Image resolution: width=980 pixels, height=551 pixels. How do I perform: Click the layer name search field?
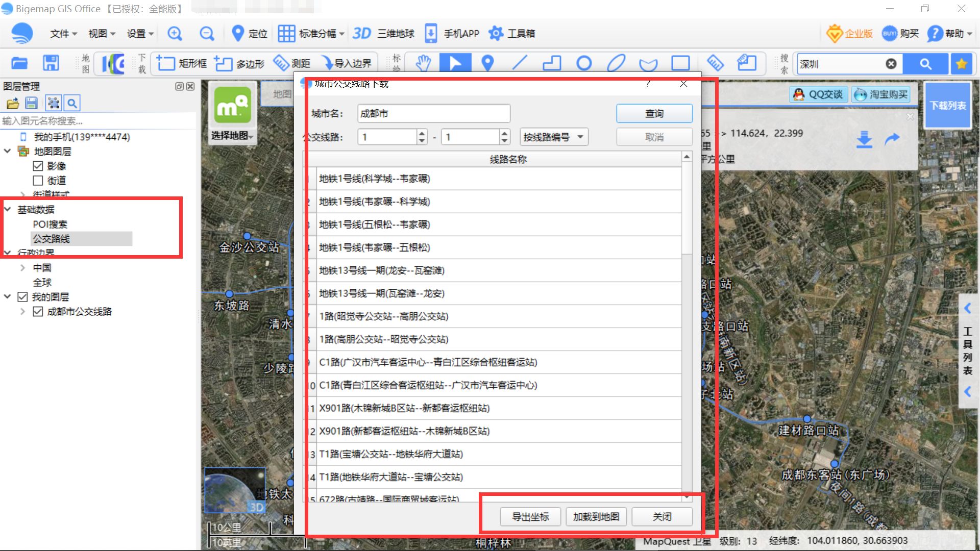point(97,121)
